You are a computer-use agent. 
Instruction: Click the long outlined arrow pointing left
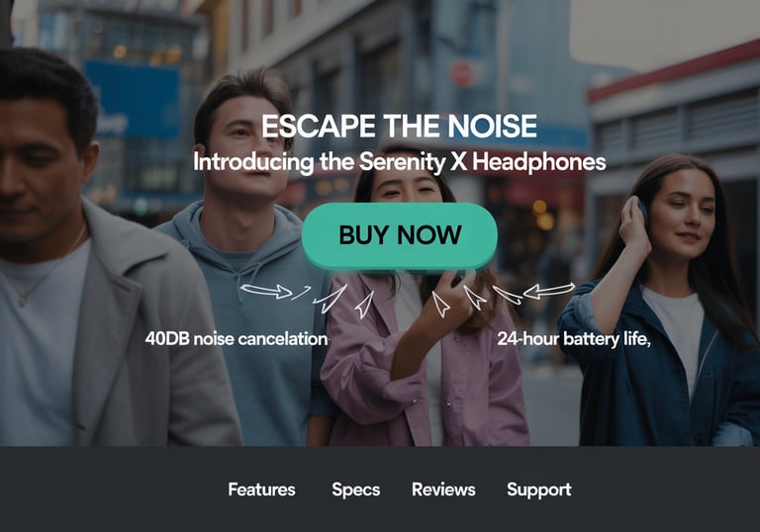point(549,290)
